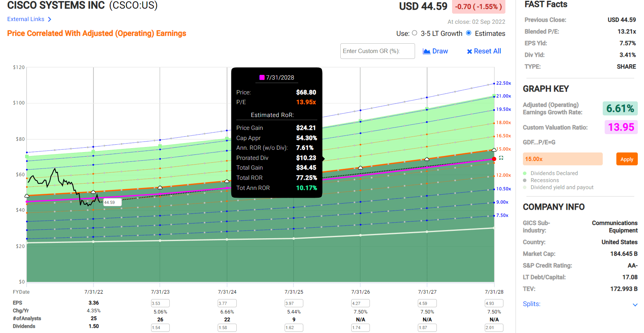The width and height of the screenshot is (644, 333).
Task: Edit the 7/31/26 EPS value 4.27
Action: (361, 303)
